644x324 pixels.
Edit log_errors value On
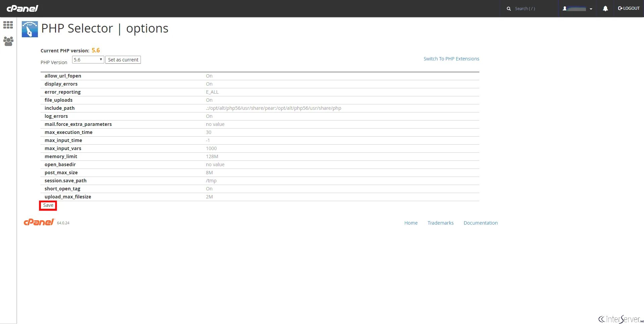pyautogui.click(x=209, y=116)
